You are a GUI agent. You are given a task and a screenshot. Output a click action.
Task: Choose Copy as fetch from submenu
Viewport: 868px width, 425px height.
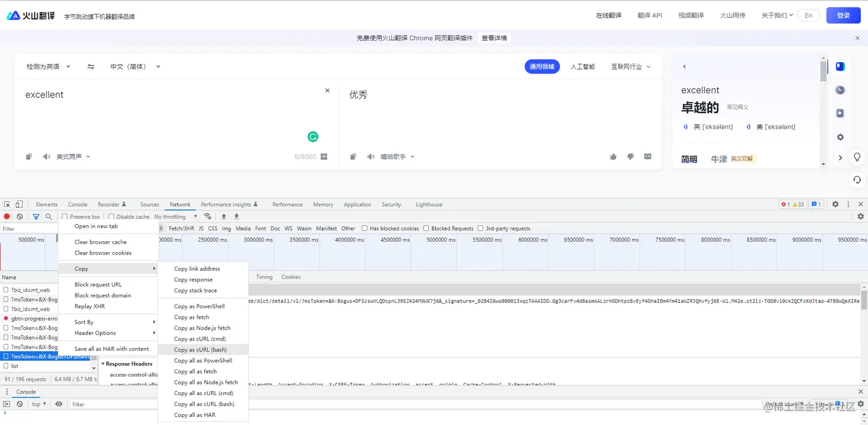[203, 317]
